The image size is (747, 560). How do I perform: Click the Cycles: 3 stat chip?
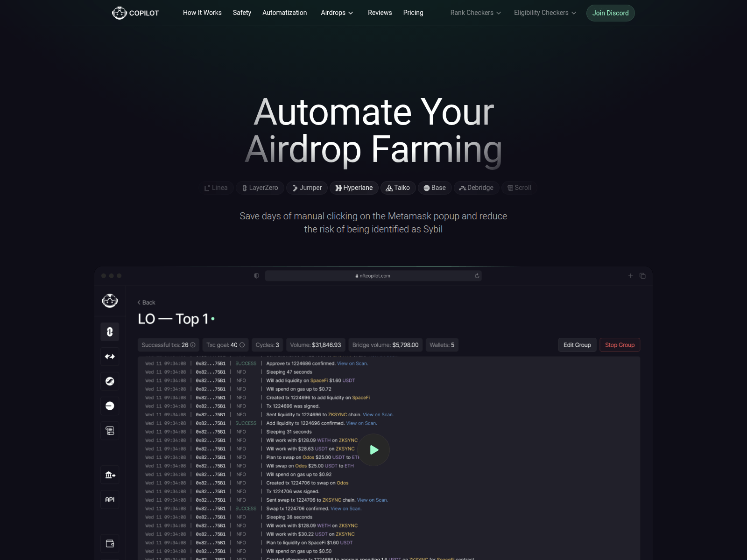pos(268,345)
